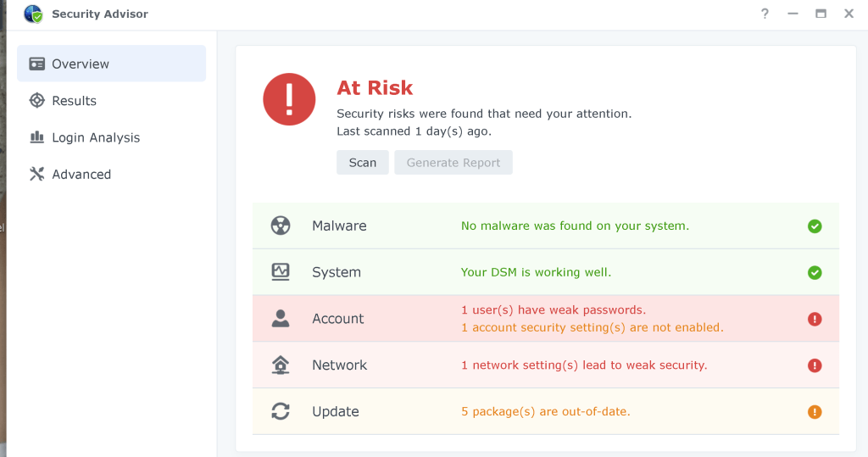Viewport: 868px width, 457px height.
Task: Click the Update refresh arrows icon
Action: tap(281, 411)
